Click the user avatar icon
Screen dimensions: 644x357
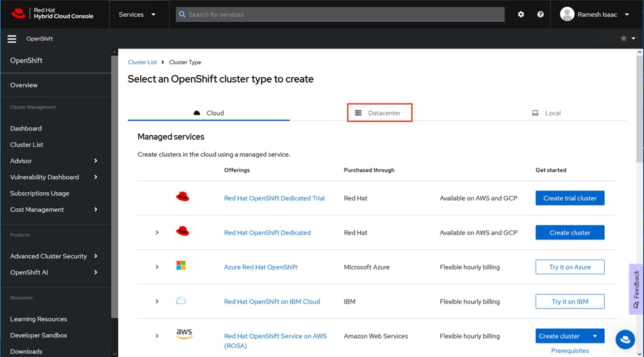pyautogui.click(x=567, y=14)
